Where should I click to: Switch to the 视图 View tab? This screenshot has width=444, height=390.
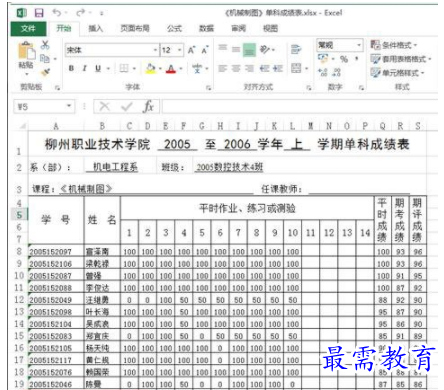(x=270, y=29)
